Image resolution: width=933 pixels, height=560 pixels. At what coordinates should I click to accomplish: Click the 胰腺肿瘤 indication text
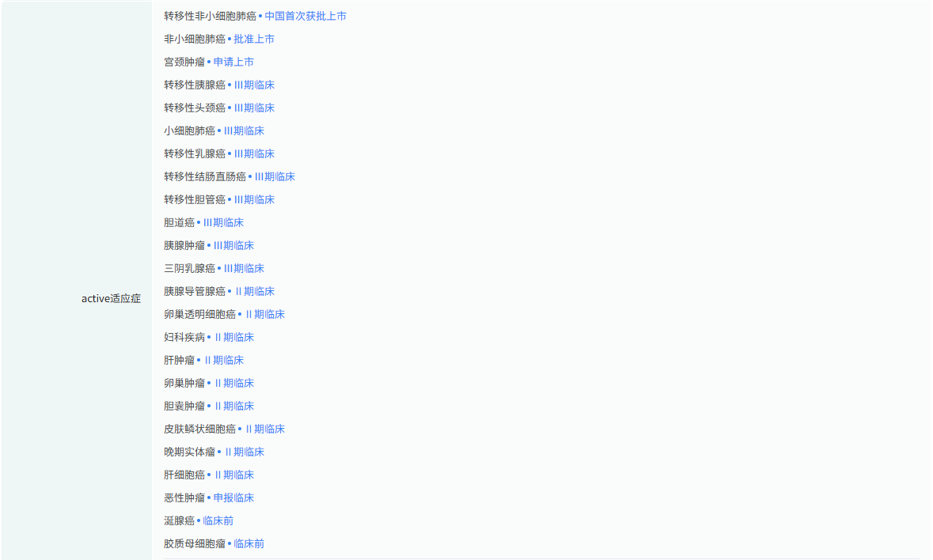[184, 245]
